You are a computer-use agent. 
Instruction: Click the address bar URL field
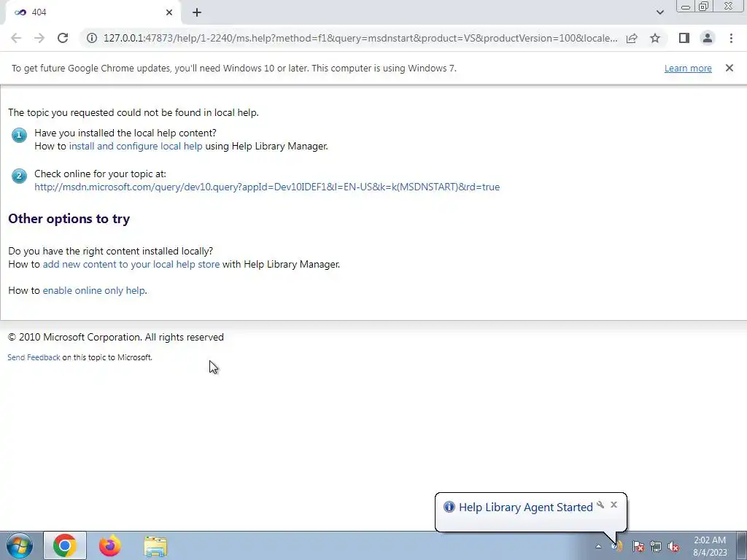360,38
